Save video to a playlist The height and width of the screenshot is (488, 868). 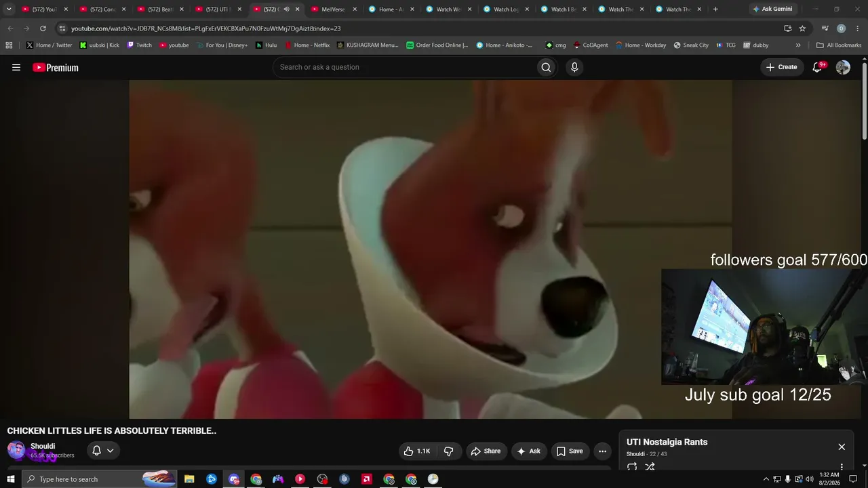coord(570,451)
